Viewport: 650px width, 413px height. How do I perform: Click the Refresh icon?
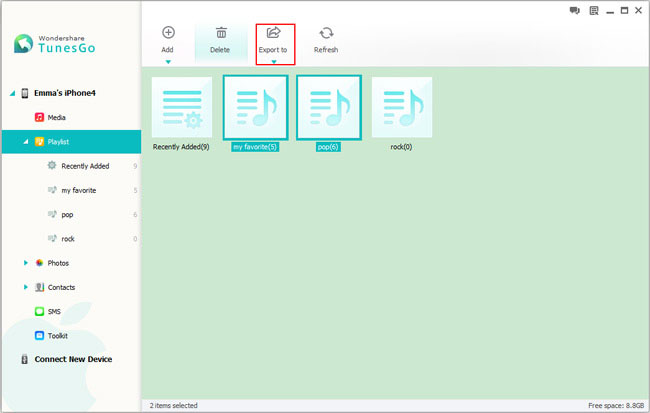[x=326, y=33]
